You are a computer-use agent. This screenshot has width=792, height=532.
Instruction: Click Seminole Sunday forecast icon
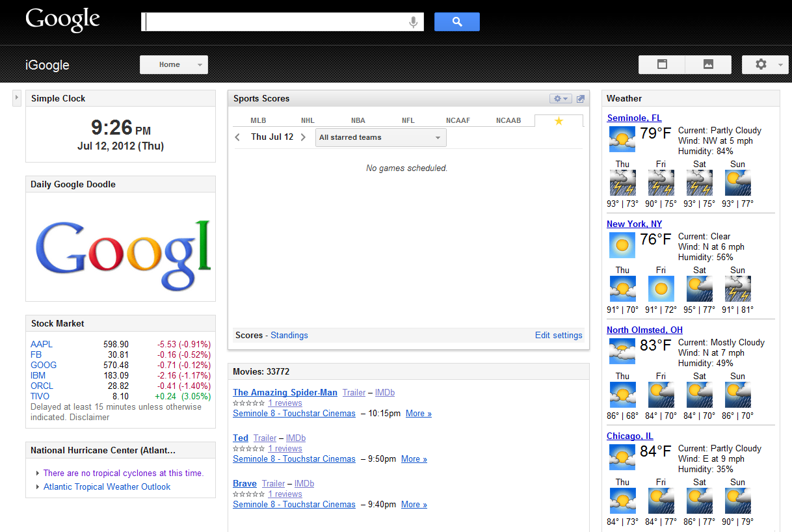point(737,183)
